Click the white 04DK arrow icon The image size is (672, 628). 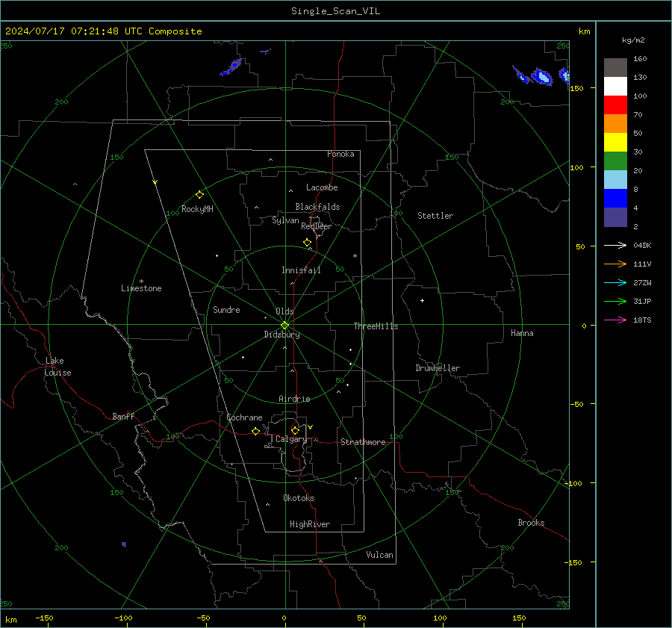tap(615, 245)
